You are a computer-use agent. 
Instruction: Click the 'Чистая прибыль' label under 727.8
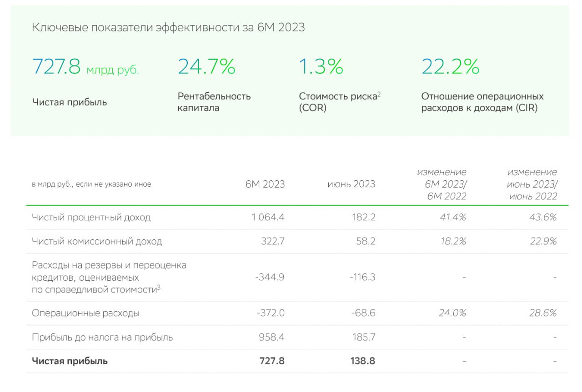pyautogui.click(x=70, y=102)
